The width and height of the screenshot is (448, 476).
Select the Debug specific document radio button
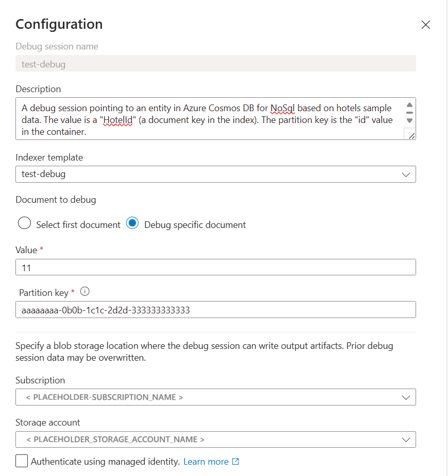(132, 224)
